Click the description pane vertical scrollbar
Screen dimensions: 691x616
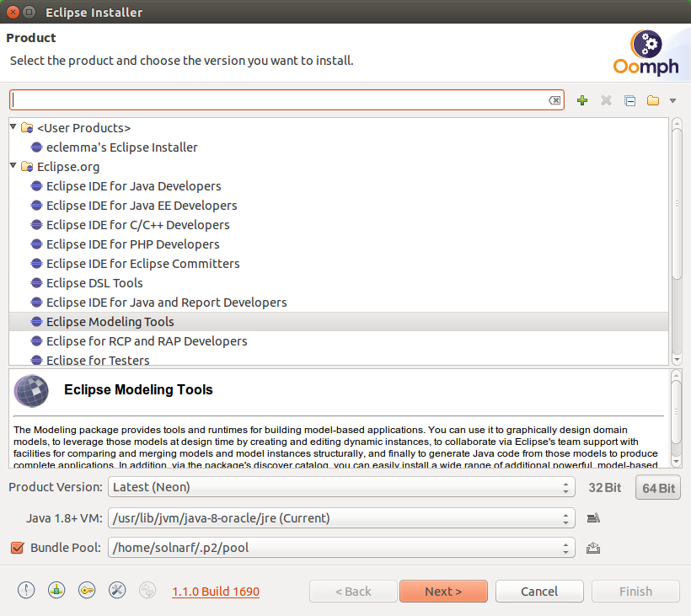tap(676, 412)
